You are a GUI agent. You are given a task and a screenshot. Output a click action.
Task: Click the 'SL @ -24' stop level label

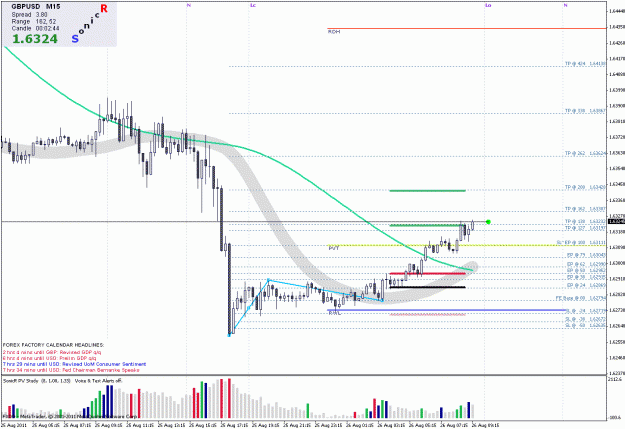coord(585,310)
